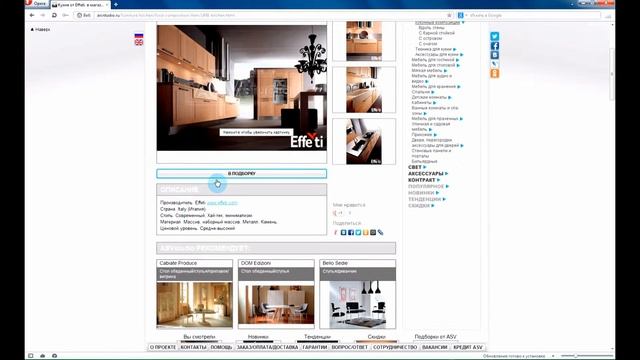640x360 pixels.
Task: Expand the СКИДКИ sidebar section arrow
Action: 433,206
